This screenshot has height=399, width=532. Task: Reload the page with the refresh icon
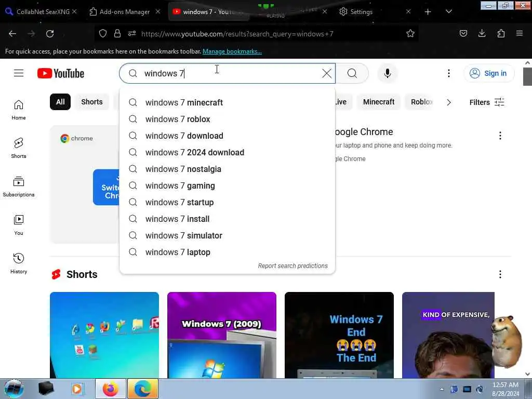(x=50, y=34)
